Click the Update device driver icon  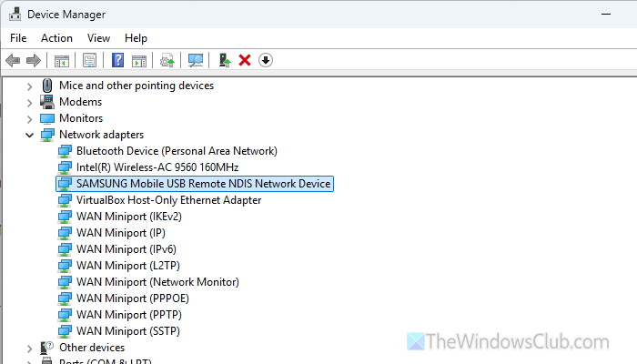coord(167,61)
